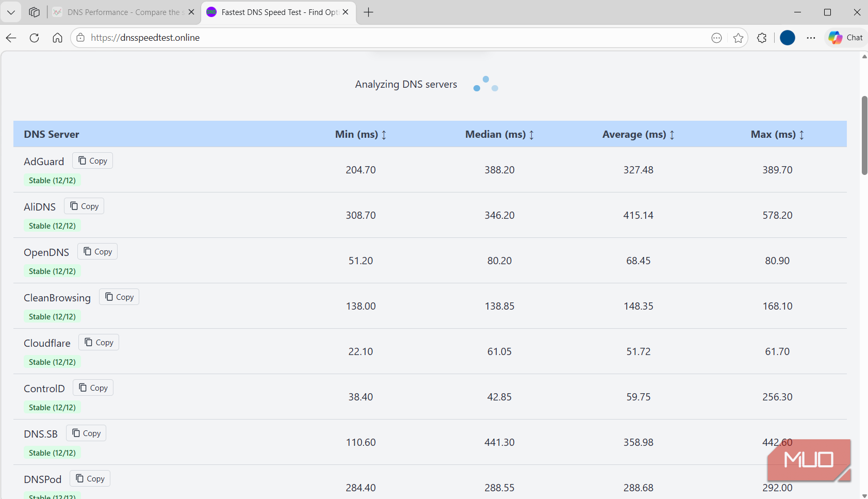View site information lock icon
868x499 pixels.
tap(80, 38)
